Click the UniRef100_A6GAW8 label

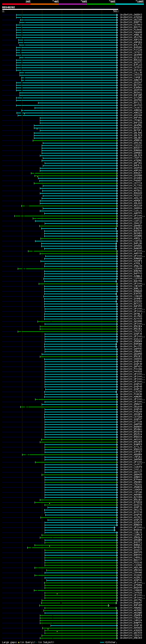(131, 612)
